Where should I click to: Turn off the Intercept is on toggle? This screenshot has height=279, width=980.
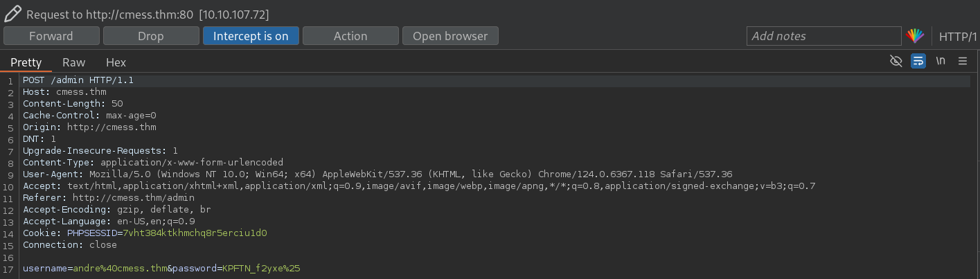[251, 36]
